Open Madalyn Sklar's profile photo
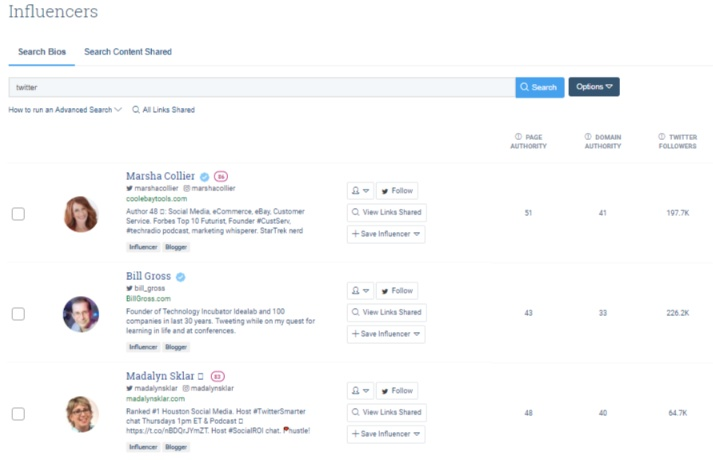The image size is (713, 460). 82,414
